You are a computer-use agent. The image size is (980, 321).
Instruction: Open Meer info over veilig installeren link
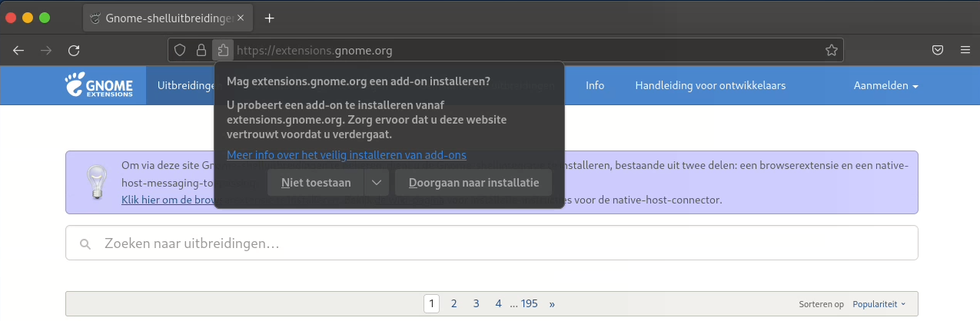tap(347, 155)
